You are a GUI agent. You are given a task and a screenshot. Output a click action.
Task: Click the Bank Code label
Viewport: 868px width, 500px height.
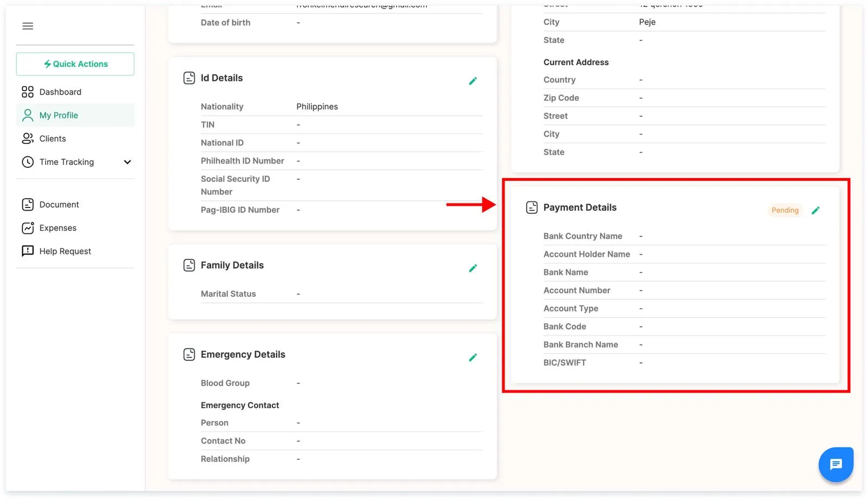(565, 326)
